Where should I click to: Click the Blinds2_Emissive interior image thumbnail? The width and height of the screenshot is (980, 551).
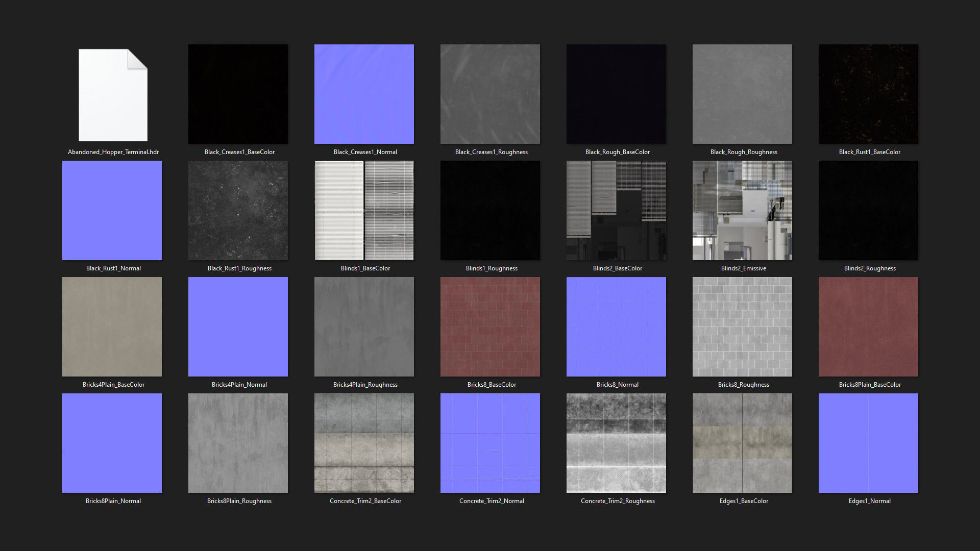(x=742, y=210)
